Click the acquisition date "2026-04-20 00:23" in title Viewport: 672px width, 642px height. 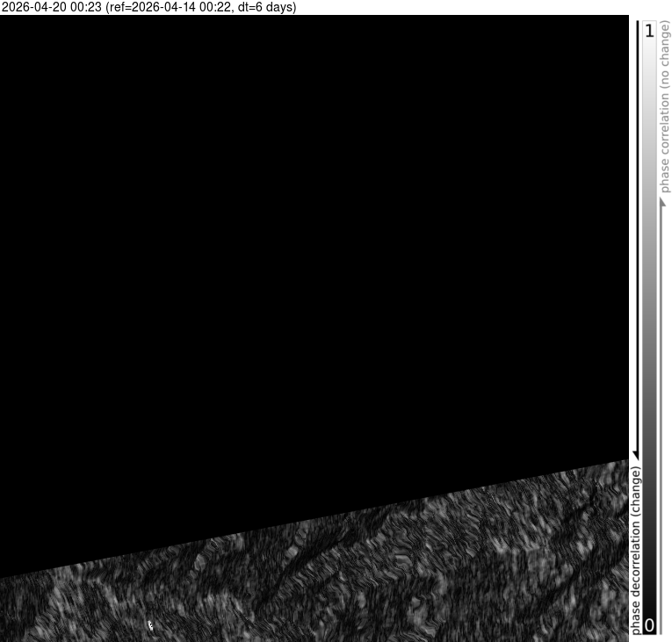coord(51,7)
